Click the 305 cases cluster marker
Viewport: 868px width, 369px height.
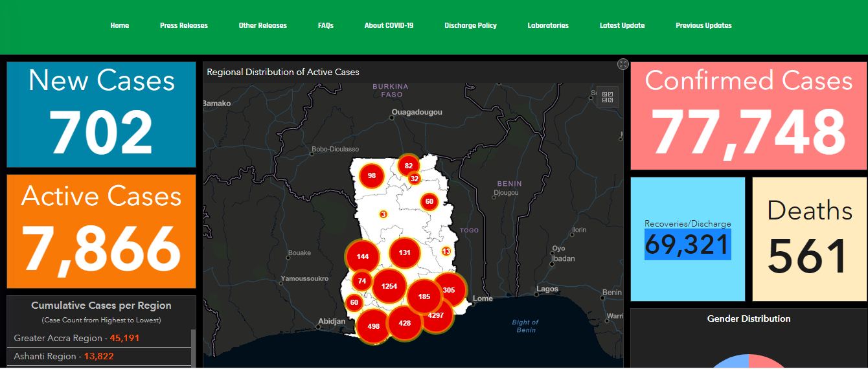(x=449, y=290)
